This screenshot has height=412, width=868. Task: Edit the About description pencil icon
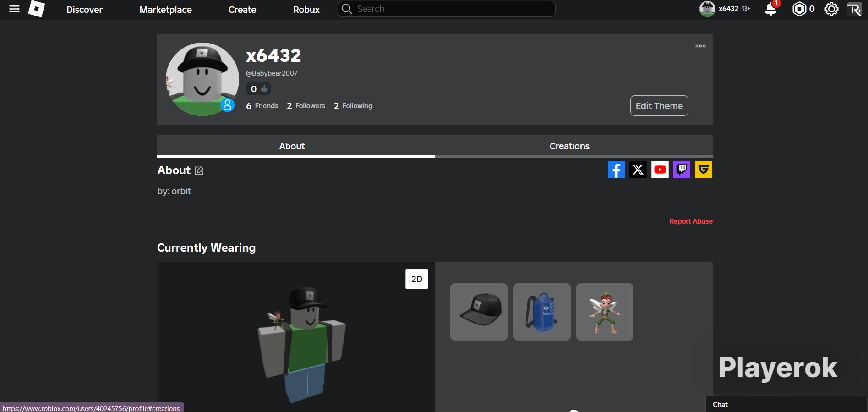(199, 170)
